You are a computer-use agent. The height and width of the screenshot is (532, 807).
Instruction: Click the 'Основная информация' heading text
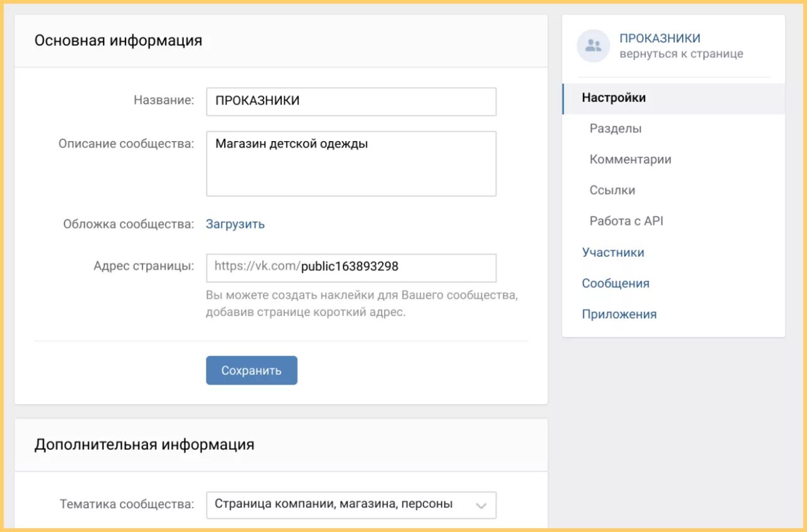point(118,41)
